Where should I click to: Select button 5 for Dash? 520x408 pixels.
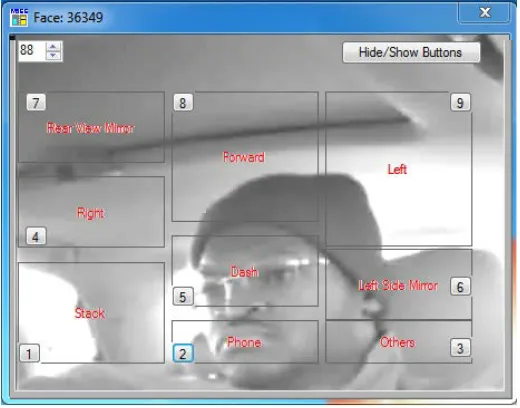[x=183, y=296]
